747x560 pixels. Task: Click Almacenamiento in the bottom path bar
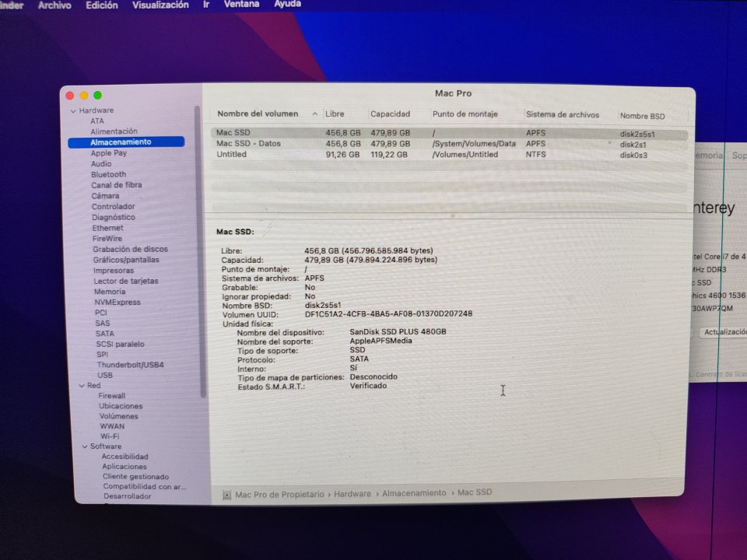(x=414, y=493)
